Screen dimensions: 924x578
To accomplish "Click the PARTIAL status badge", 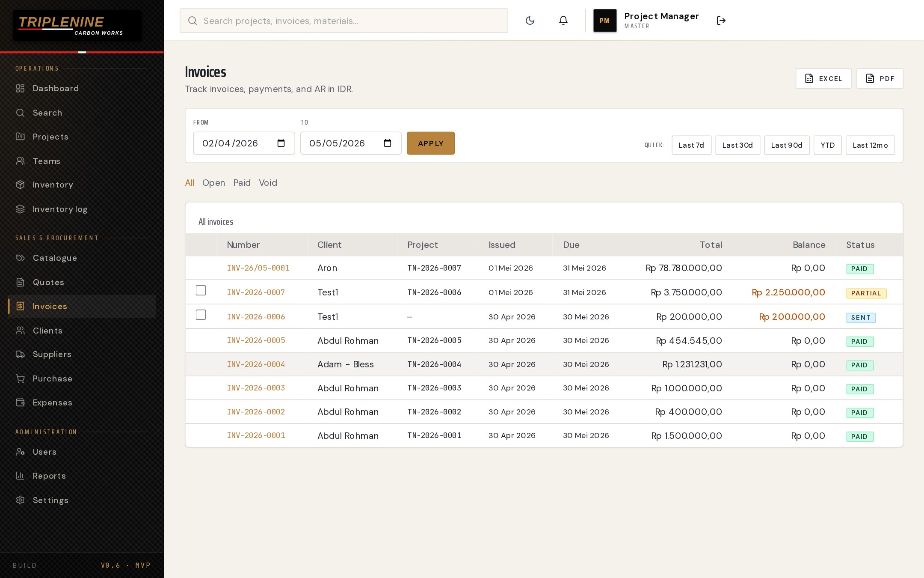I will point(866,293).
